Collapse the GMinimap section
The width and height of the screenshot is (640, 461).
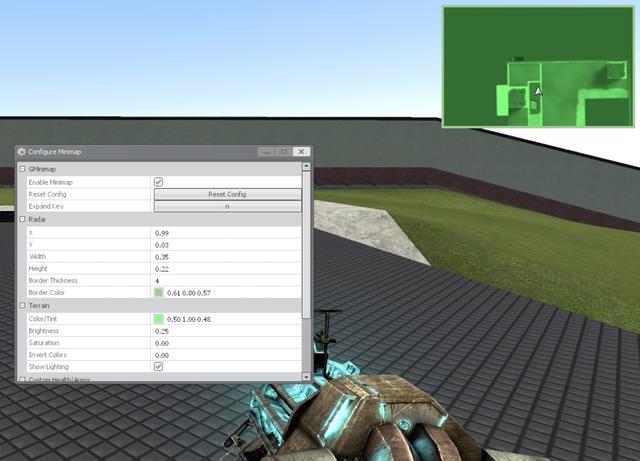pos(23,169)
